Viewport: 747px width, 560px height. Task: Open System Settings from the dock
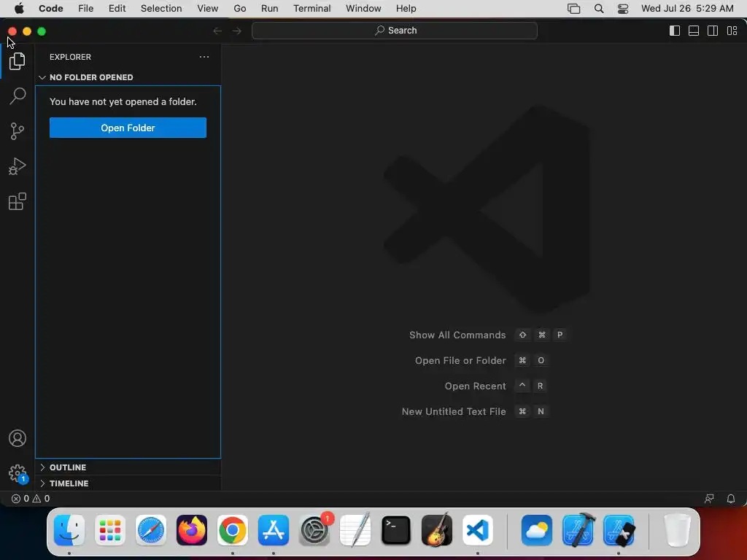[314, 530]
